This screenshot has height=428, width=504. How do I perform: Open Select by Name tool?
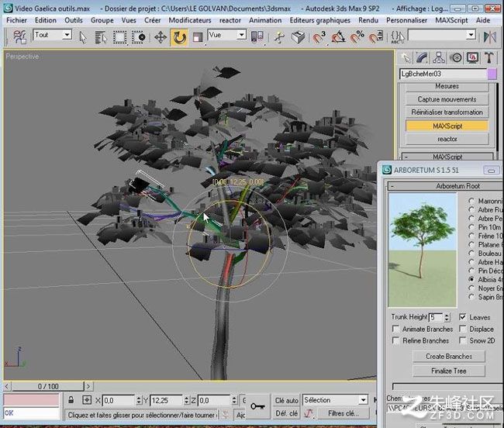[101, 37]
